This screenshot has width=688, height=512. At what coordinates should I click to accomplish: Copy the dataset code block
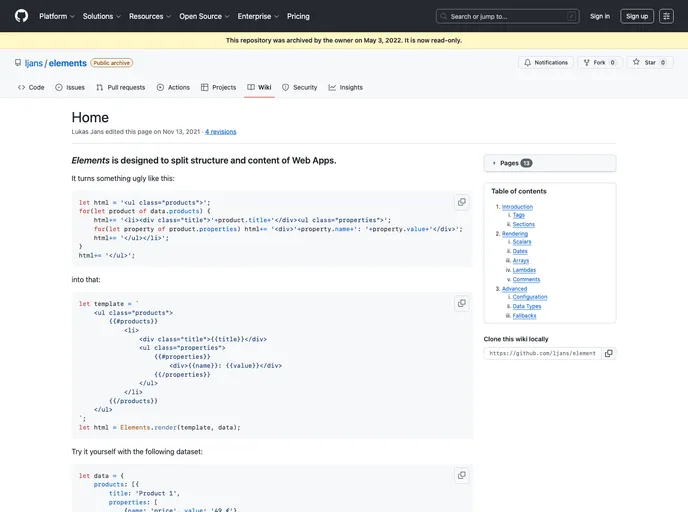click(461, 475)
